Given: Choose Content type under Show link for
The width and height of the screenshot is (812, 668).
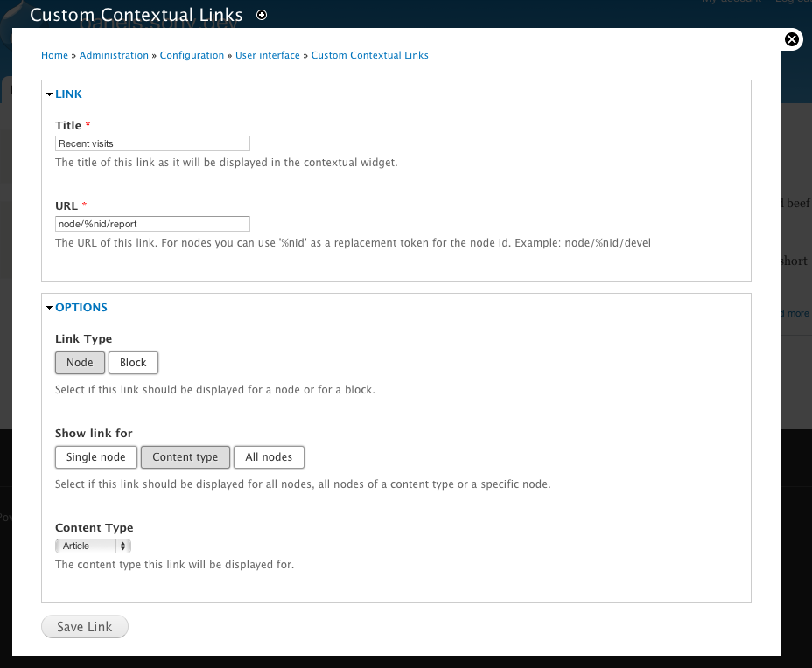Looking at the screenshot, I should click(x=185, y=456).
